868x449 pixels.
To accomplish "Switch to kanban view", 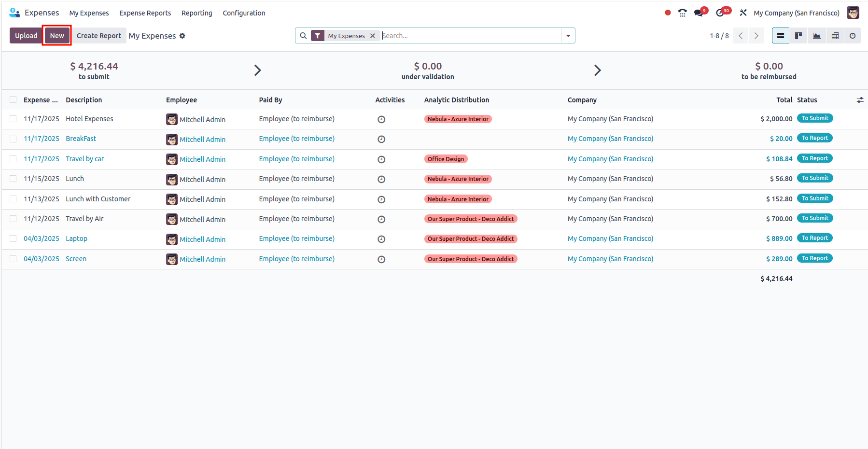I will (x=798, y=35).
